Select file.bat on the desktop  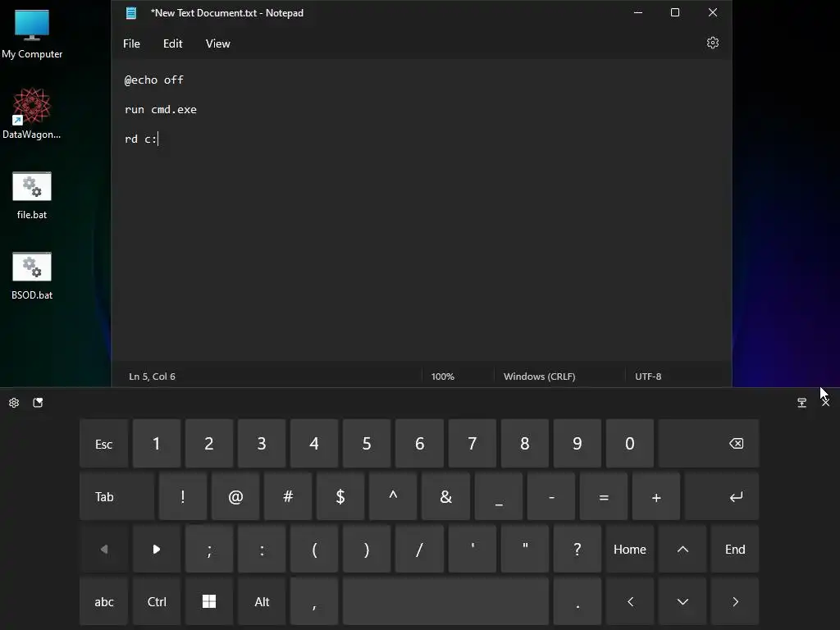click(x=32, y=195)
